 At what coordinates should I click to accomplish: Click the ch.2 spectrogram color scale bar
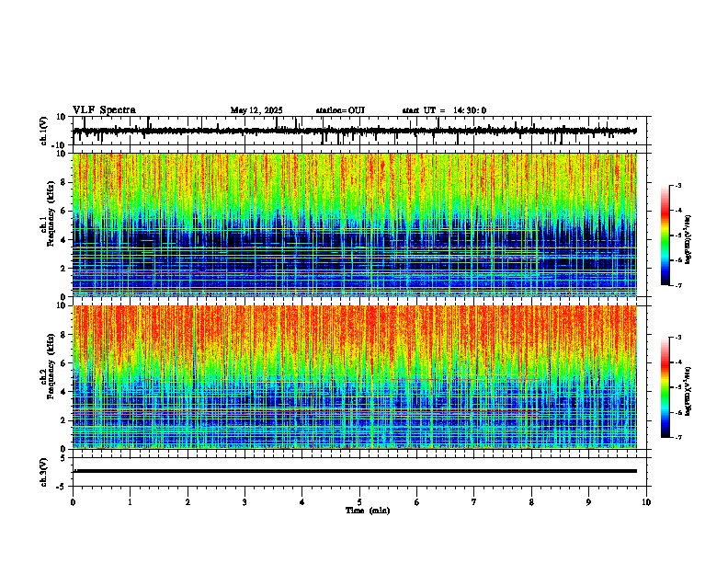(665, 387)
